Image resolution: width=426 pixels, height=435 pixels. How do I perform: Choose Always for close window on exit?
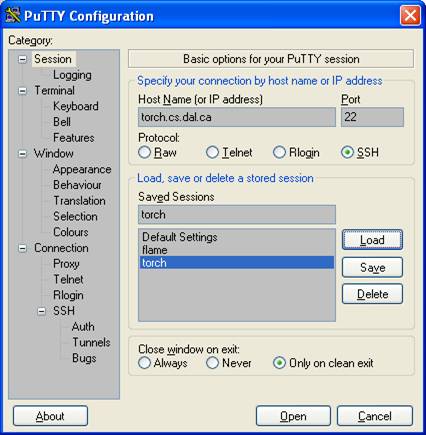pyautogui.click(x=144, y=363)
